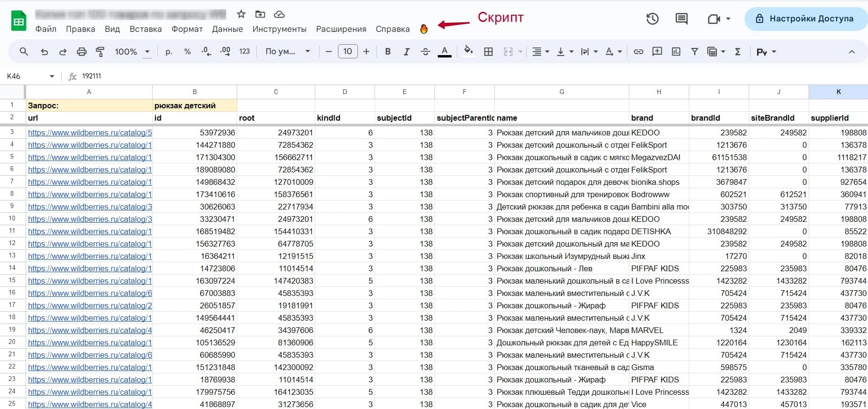Create a filter with funnel icon

click(694, 52)
